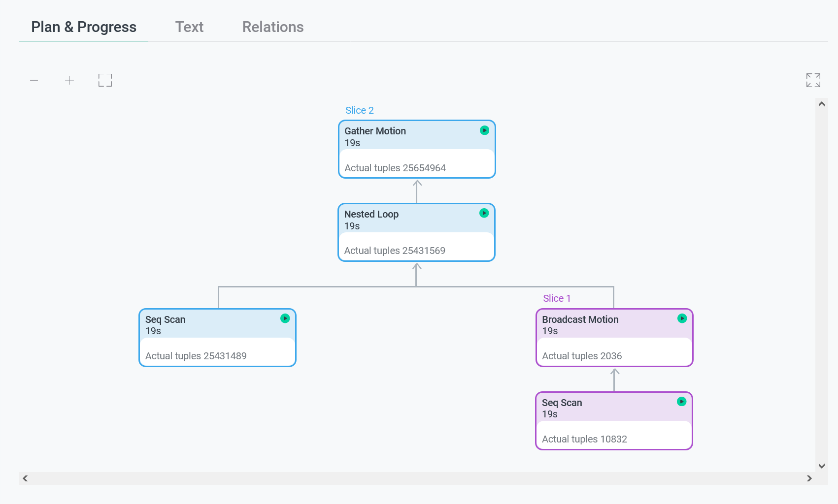838x504 pixels.
Task: Click play icon on Nested Loop node
Action: tap(483, 213)
